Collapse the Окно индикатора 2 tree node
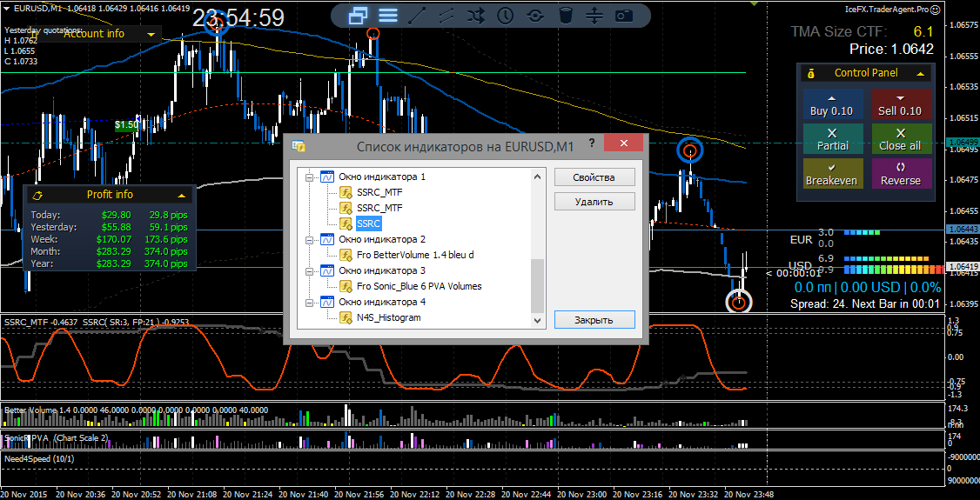The height and width of the screenshot is (500, 980). (308, 240)
